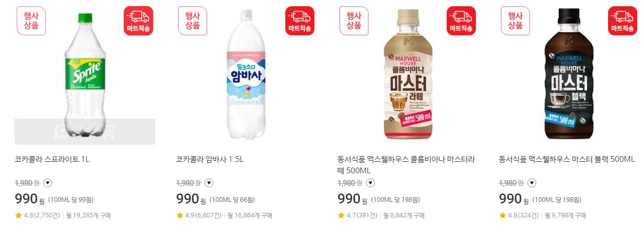Click the 마트직송 truck badge on 마스터라떼

461,21
